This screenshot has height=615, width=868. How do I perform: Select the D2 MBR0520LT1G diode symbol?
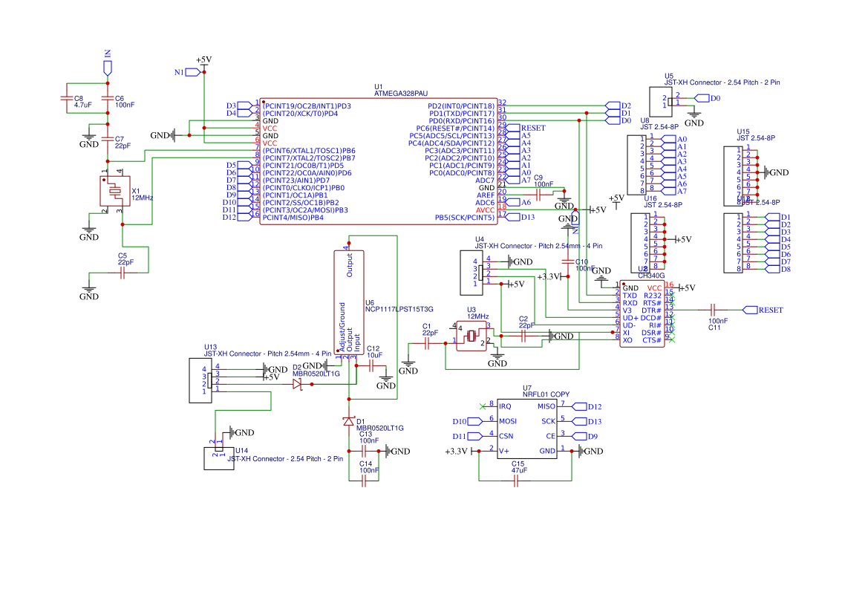[x=298, y=384]
